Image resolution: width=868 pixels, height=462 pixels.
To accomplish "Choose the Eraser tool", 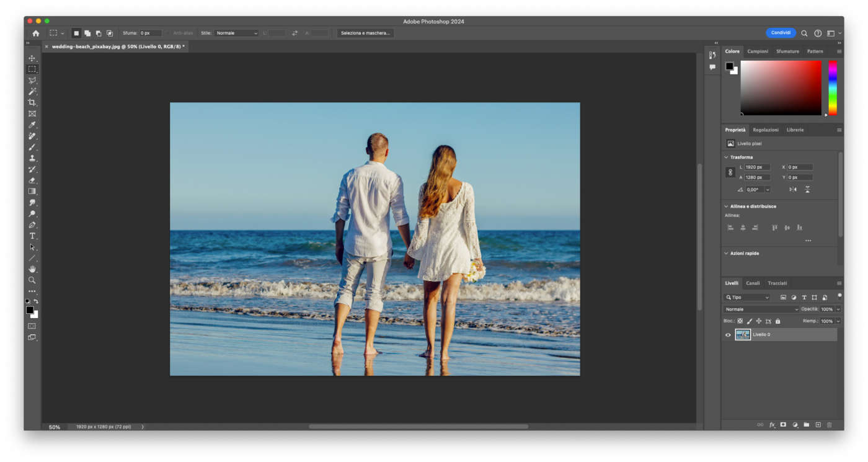I will point(32,180).
